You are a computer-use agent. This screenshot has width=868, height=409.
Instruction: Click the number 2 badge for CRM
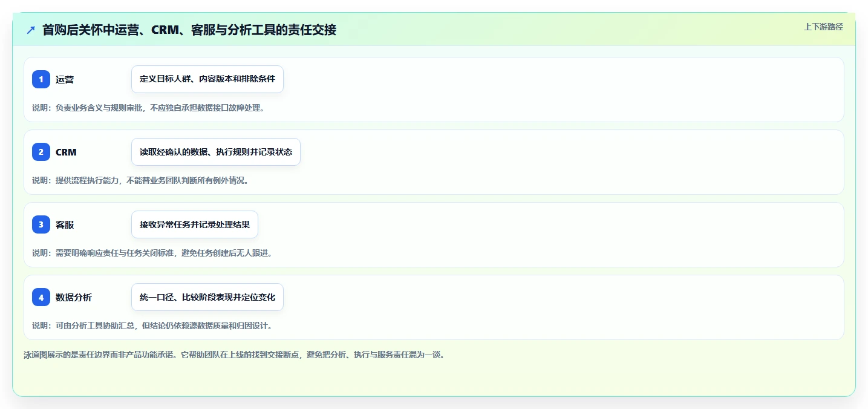coord(41,152)
